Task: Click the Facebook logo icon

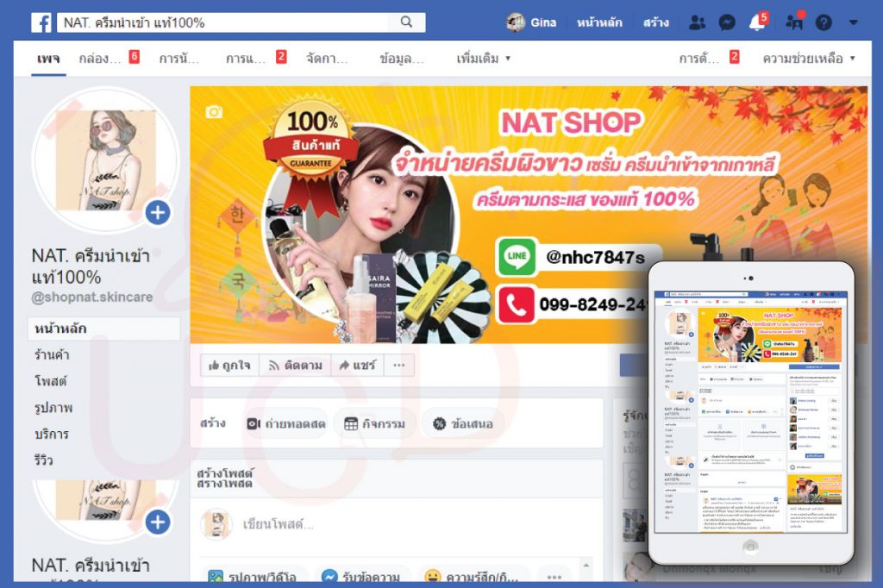Action: pos(41,22)
